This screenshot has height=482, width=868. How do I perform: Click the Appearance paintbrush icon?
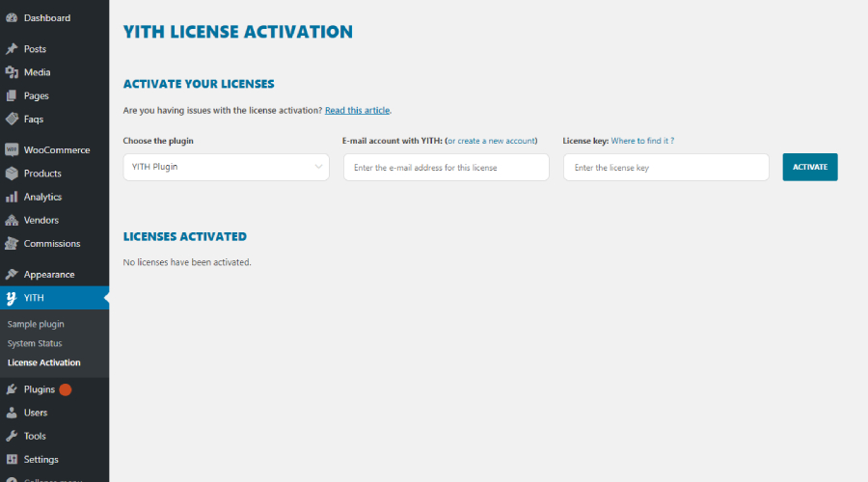click(x=12, y=275)
